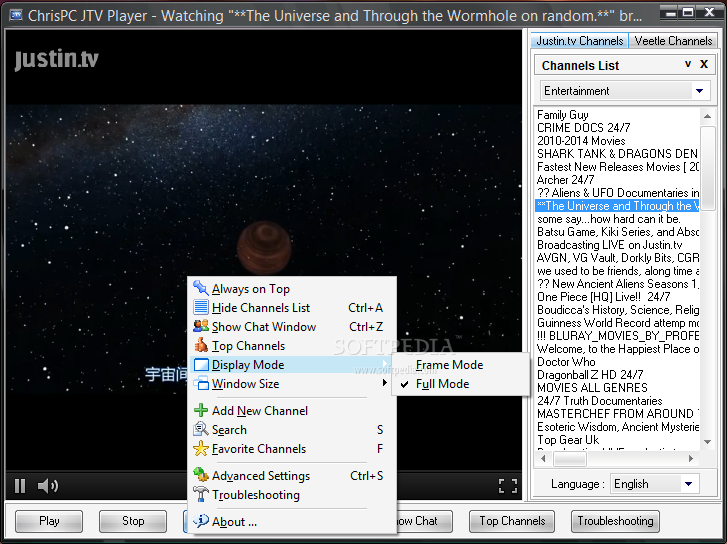
Task: Open Advanced Settings from the context menu
Action: click(x=292, y=475)
